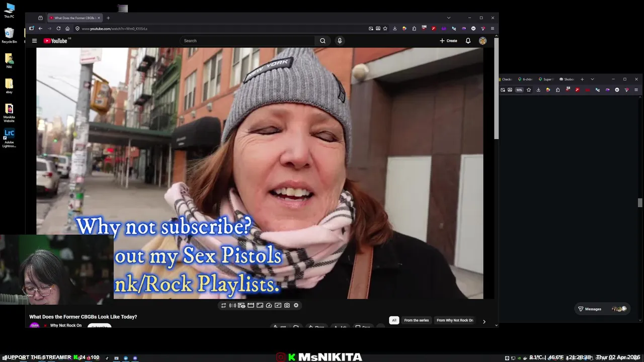The width and height of the screenshot is (644, 362).
Task: Select the 'What Does the Former CBGBs' tab
Action: (x=75, y=18)
